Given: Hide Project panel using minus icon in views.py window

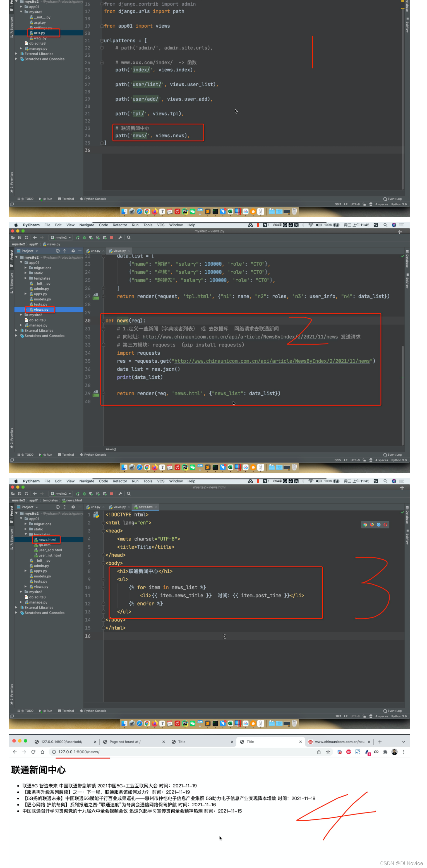Looking at the screenshot, I should (80, 251).
